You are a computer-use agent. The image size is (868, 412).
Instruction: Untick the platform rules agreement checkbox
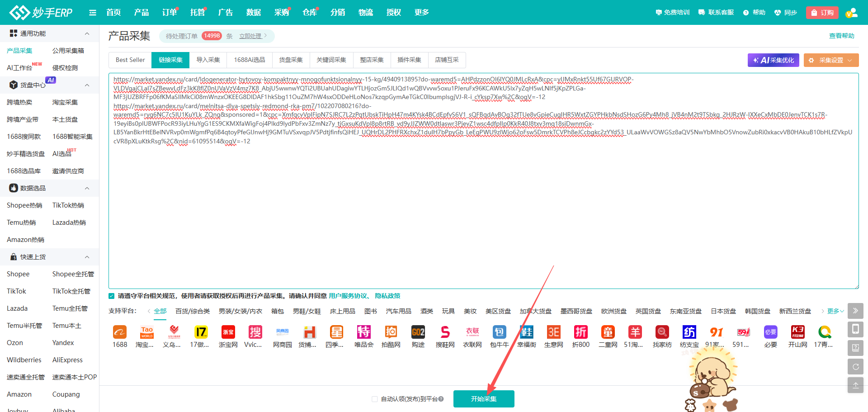point(112,296)
